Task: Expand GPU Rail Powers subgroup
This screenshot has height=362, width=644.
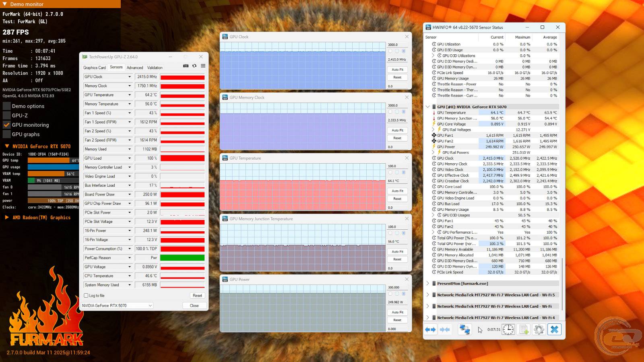Action: (433, 152)
